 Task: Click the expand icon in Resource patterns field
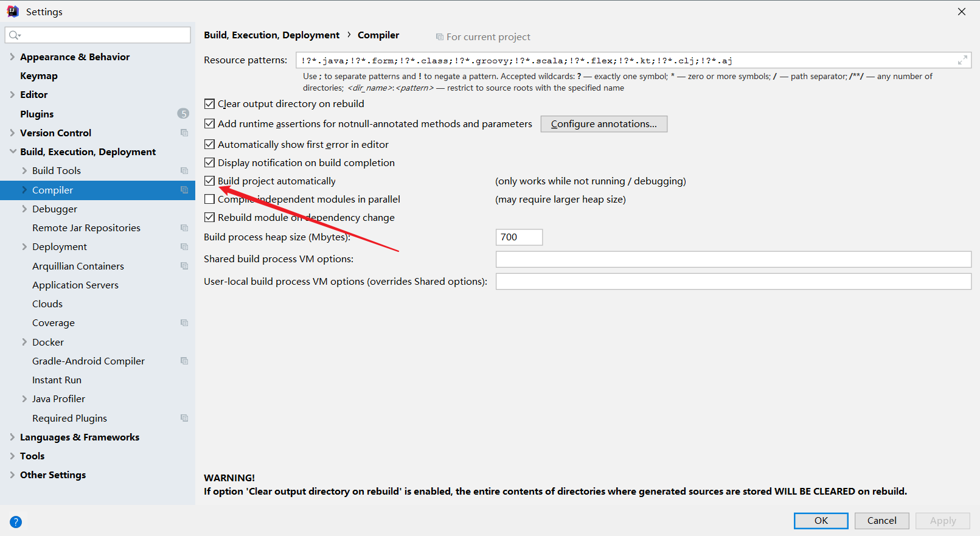pyautogui.click(x=962, y=60)
